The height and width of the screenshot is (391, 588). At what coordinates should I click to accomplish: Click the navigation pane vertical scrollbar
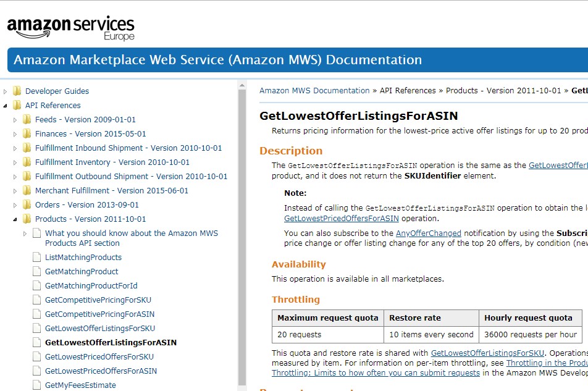pos(242,235)
